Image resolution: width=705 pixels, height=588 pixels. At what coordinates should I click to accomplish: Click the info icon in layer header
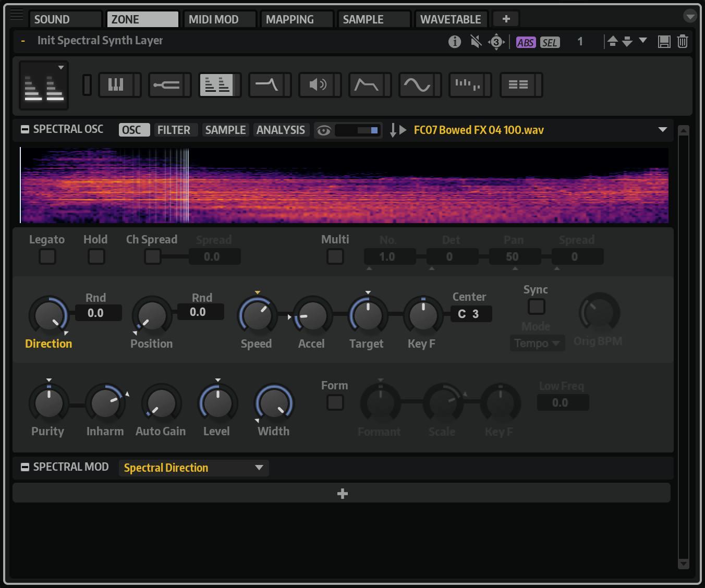454,42
